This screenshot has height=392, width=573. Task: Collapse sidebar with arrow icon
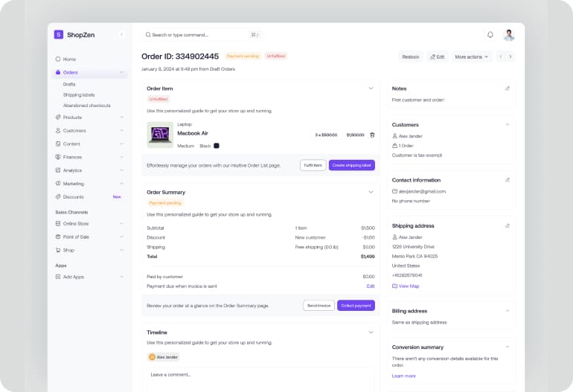pyautogui.click(x=121, y=35)
